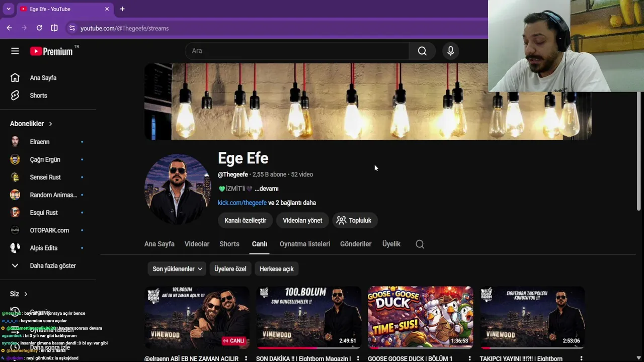The width and height of the screenshot is (644, 362).
Task: Go back with browser back arrow
Action: pos(9,28)
